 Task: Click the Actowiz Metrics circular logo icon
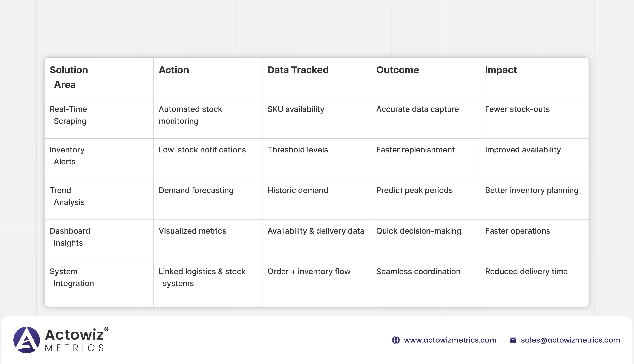click(x=27, y=340)
